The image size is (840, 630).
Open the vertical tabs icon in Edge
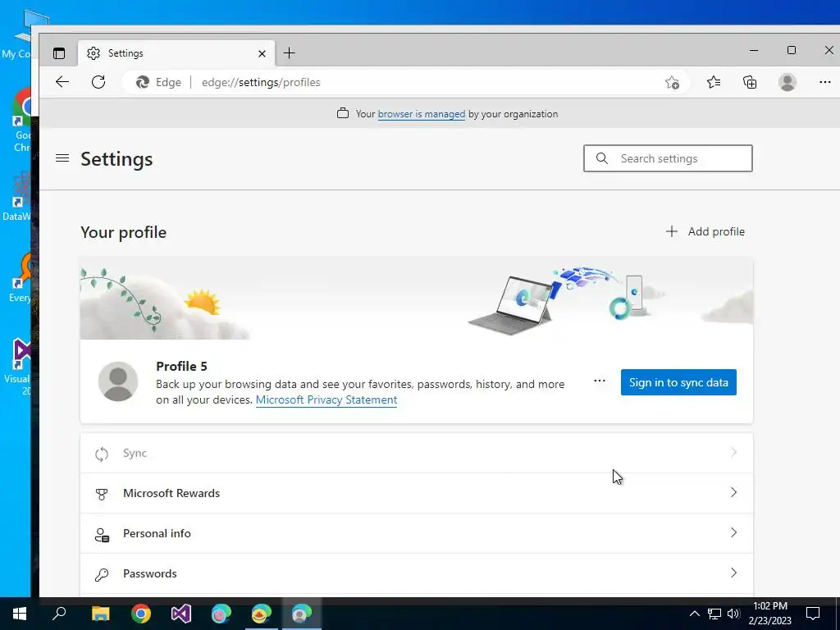click(59, 53)
